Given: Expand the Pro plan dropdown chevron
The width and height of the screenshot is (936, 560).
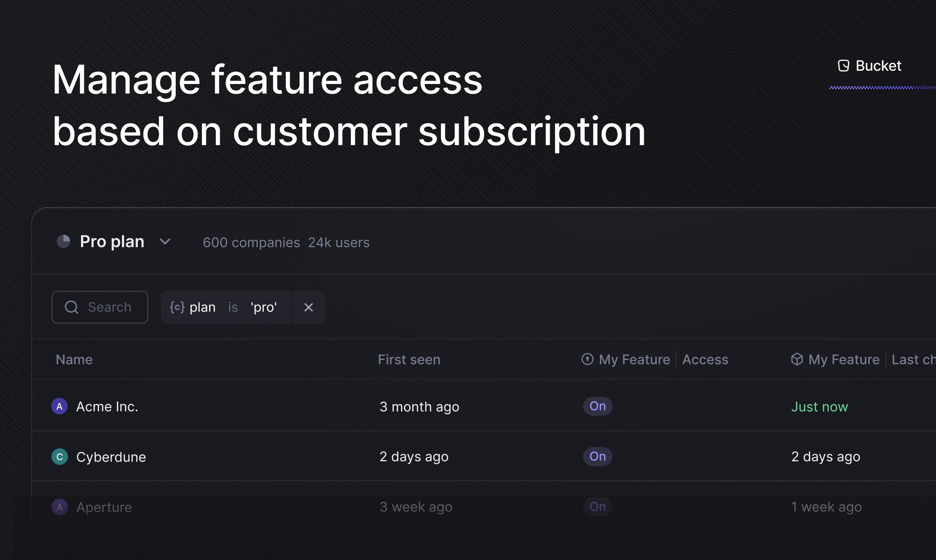Looking at the screenshot, I should [165, 242].
